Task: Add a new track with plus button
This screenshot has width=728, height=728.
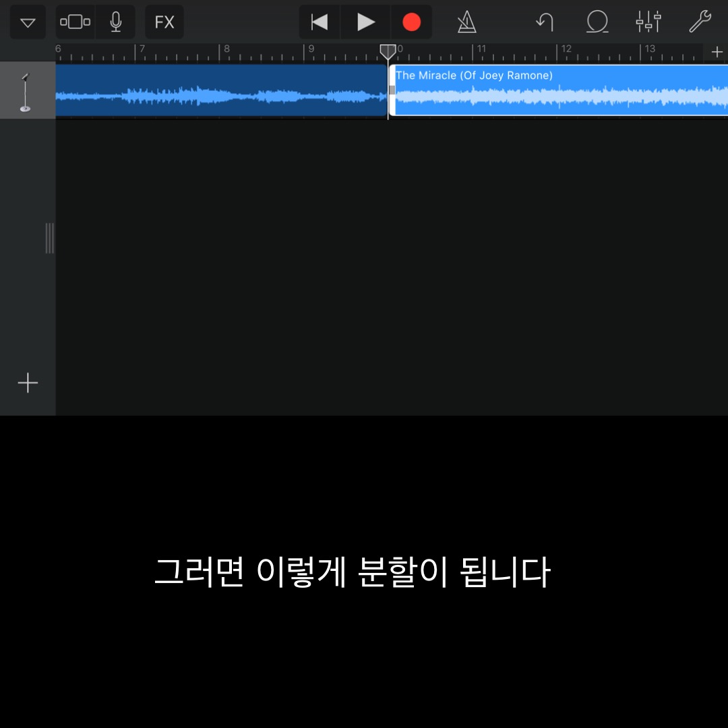Action: tap(28, 383)
